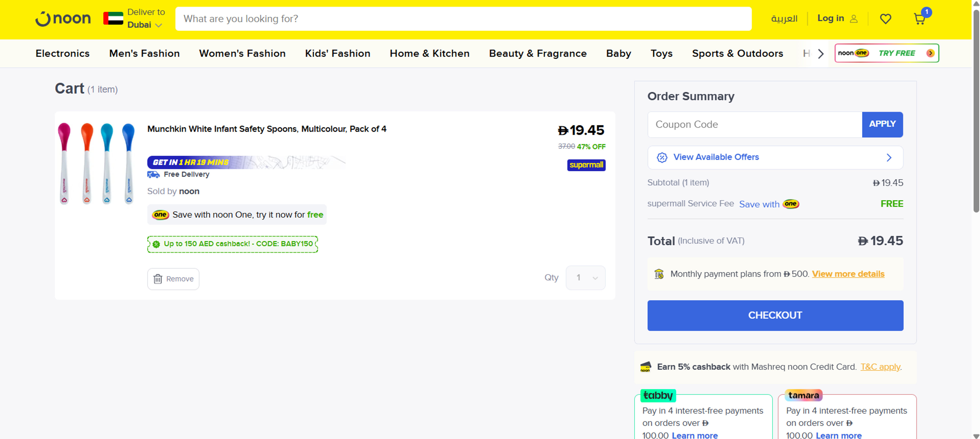Click the noon logo
The height and width of the screenshot is (439, 980).
point(63,18)
